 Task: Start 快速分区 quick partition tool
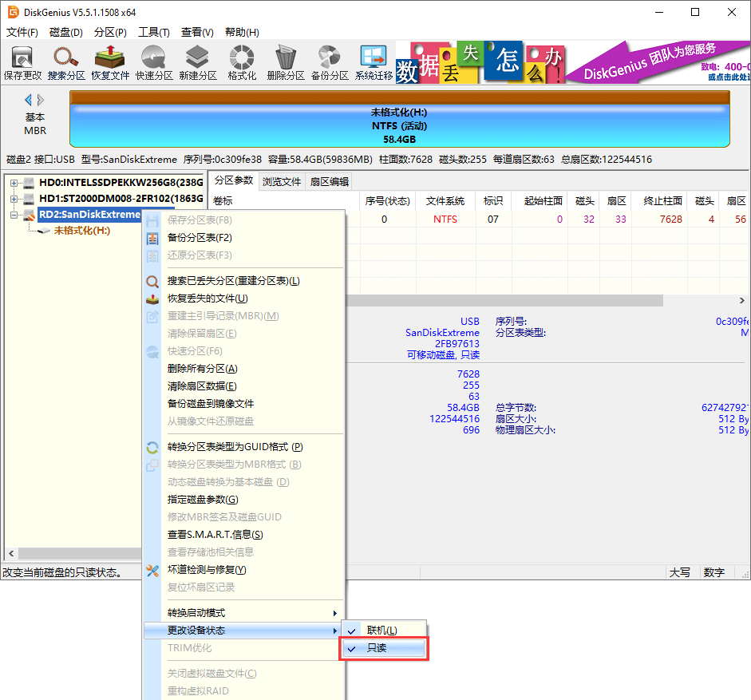tap(153, 61)
